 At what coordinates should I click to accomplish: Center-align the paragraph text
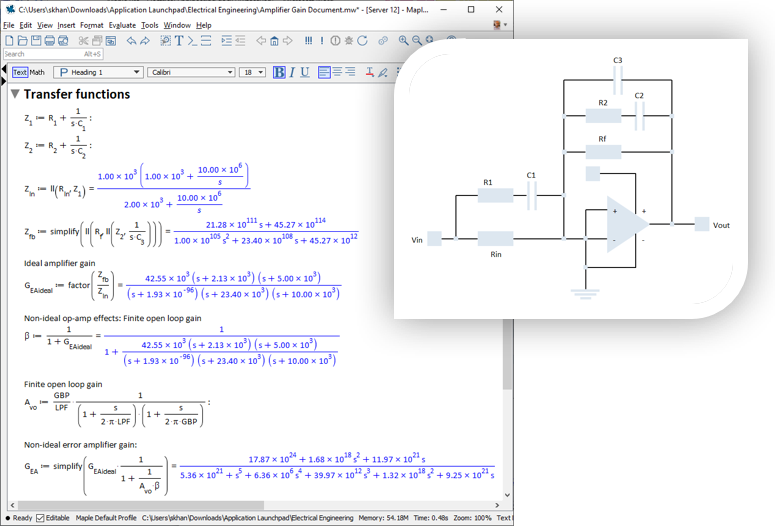338,73
